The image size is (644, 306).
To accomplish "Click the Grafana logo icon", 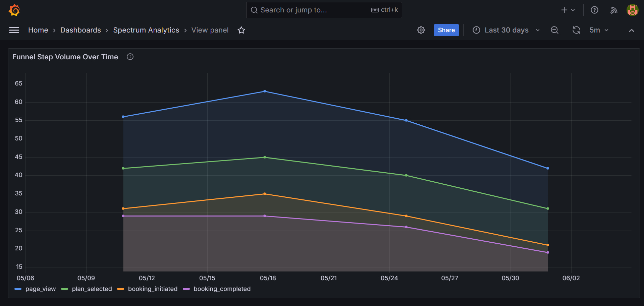I will pos(14,10).
